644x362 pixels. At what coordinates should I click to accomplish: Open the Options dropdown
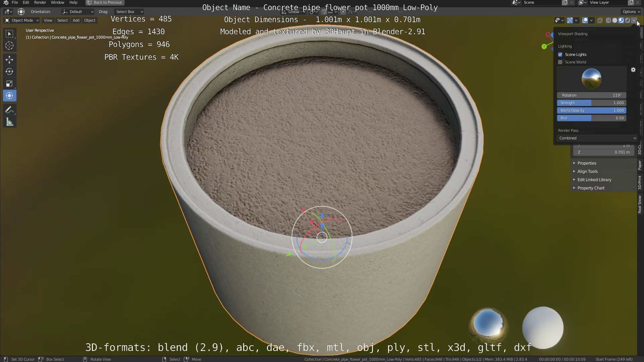coord(631,12)
